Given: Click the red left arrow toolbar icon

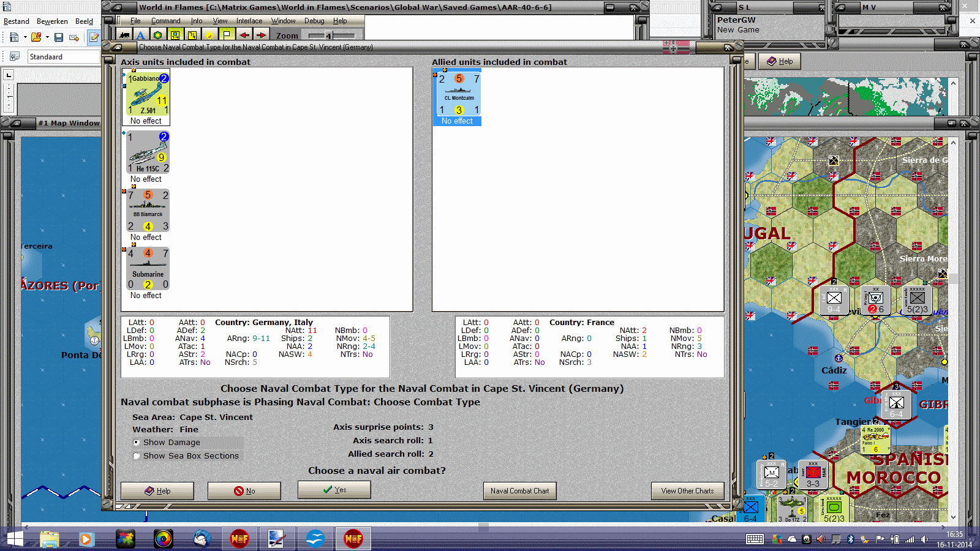Looking at the screenshot, I should coord(244,35).
